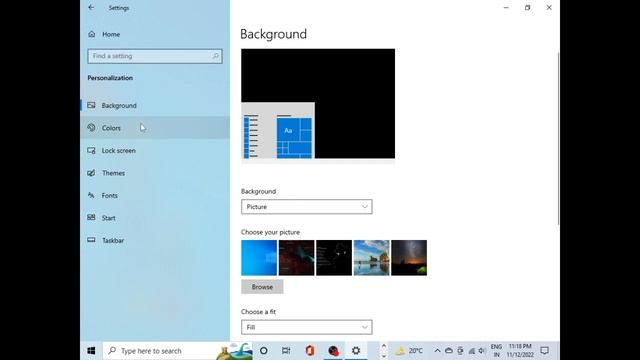
Task: Click the Colors palette icon
Action: (x=91, y=128)
